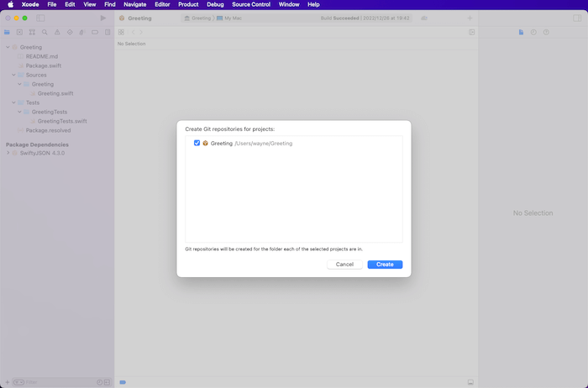The height and width of the screenshot is (388, 588).
Task: Collapse the GreetingTests folder
Action: pos(19,112)
